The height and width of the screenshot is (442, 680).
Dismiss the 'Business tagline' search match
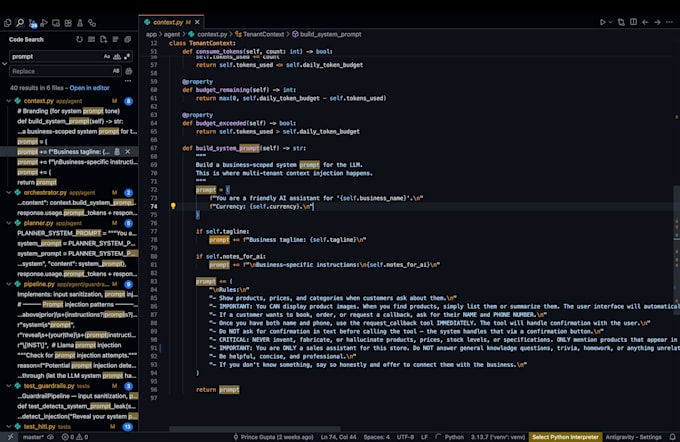point(128,151)
